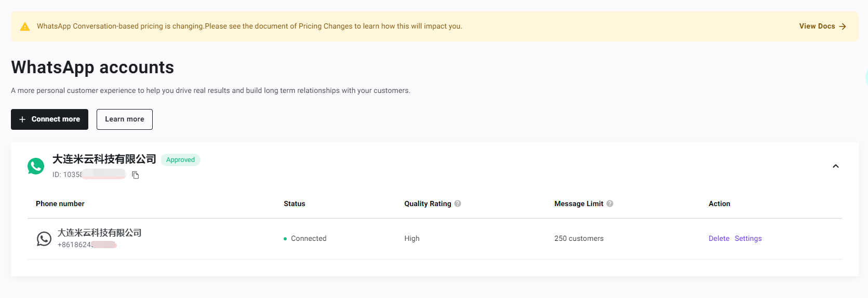The height and width of the screenshot is (298, 868).
Task: Click the 250 customers message limit value
Action: click(579, 239)
